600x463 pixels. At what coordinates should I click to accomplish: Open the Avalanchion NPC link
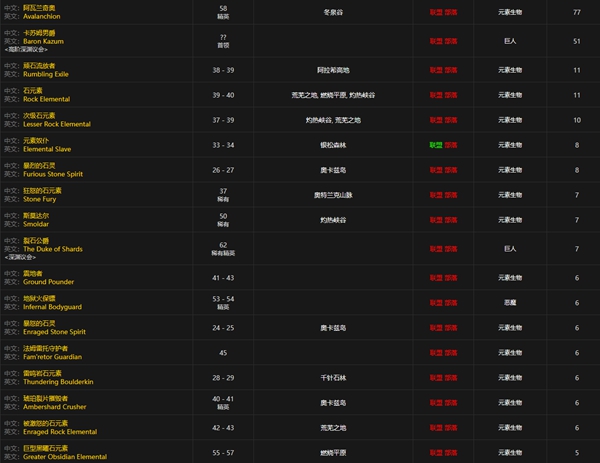(50, 17)
